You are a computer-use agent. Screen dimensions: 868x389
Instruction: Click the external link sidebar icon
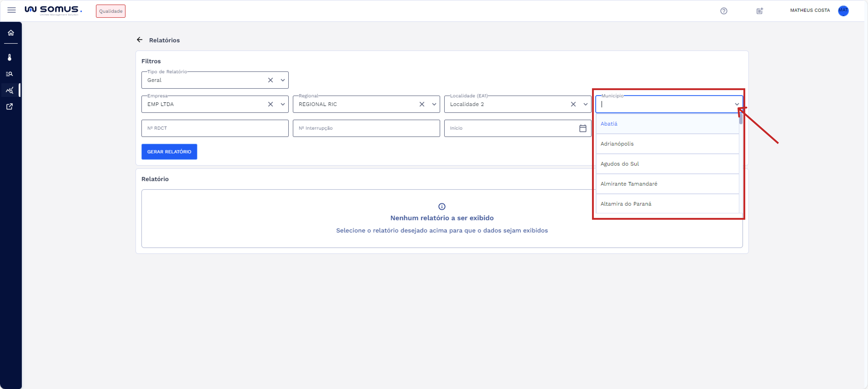(x=10, y=106)
